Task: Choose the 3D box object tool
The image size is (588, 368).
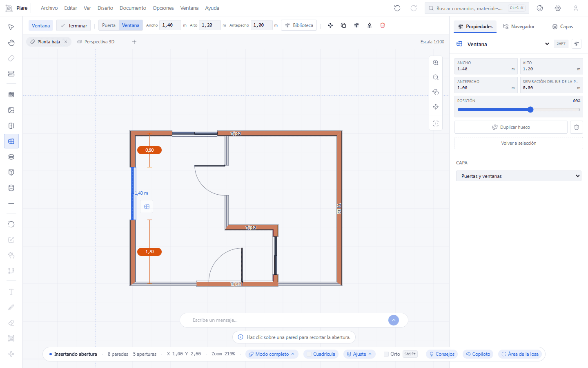Action: click(x=11, y=172)
